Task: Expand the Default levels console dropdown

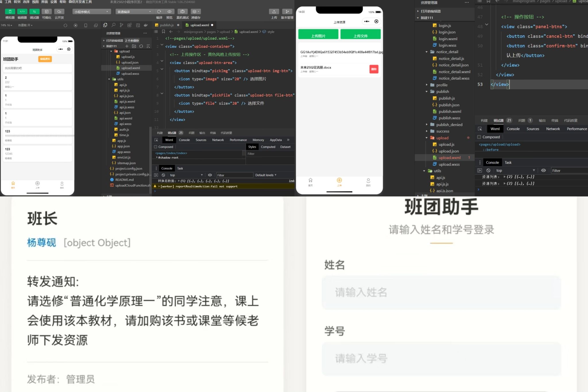Action: (266, 175)
